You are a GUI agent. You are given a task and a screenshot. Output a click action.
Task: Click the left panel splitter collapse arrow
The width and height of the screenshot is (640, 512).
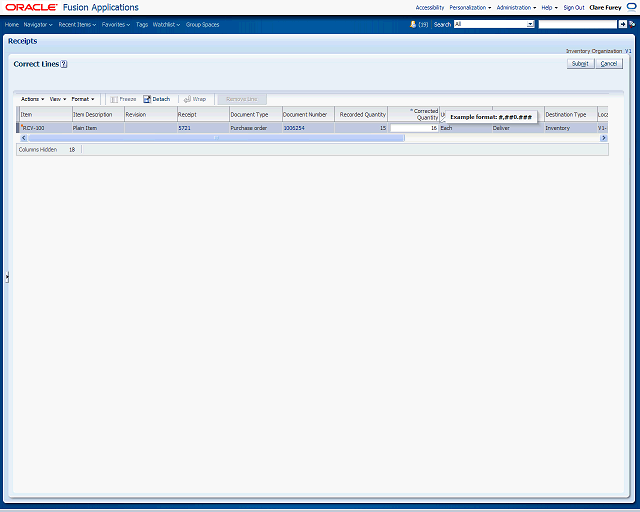click(x=7, y=277)
